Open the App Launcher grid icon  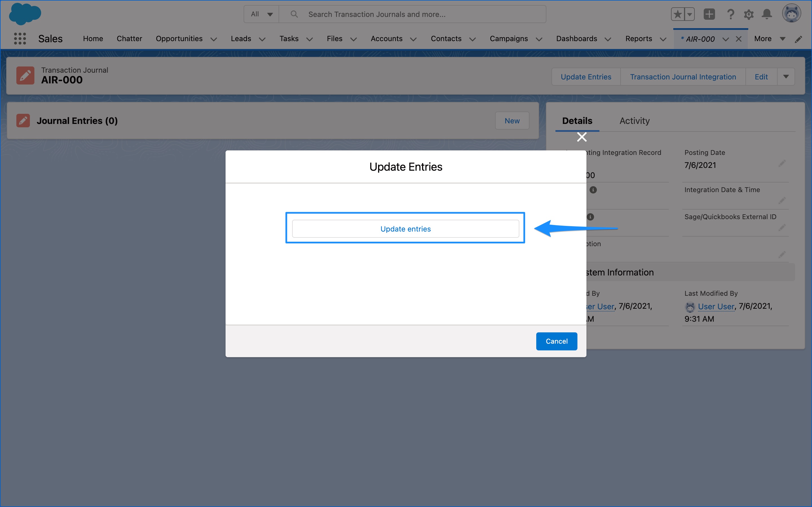pos(20,39)
